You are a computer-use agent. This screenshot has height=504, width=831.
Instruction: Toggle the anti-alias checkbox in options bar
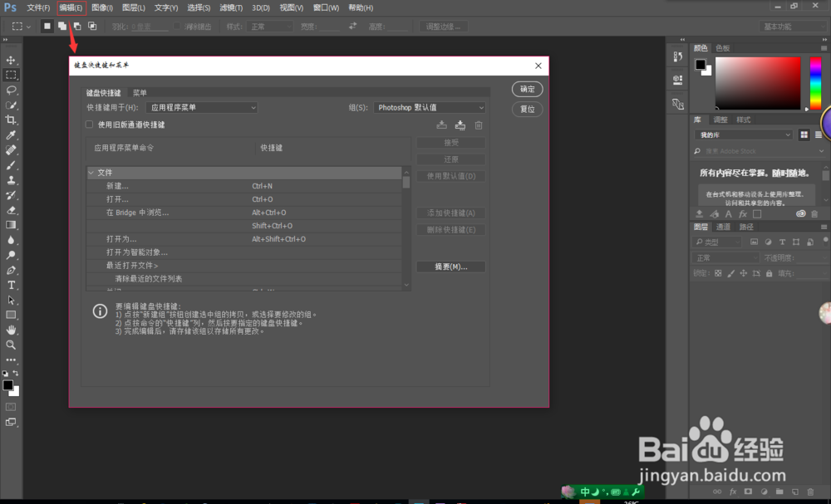177,26
